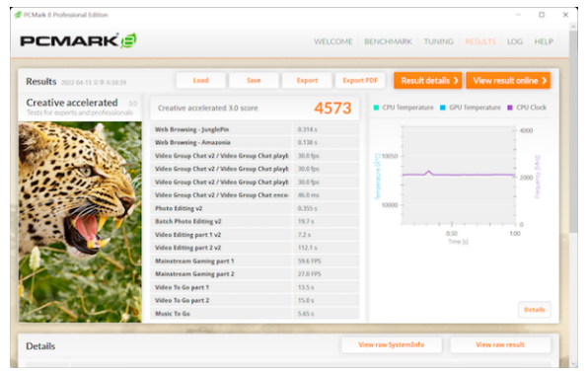This screenshot has height=372, width=588.
Task: Select the Results tab
Action: (480, 41)
